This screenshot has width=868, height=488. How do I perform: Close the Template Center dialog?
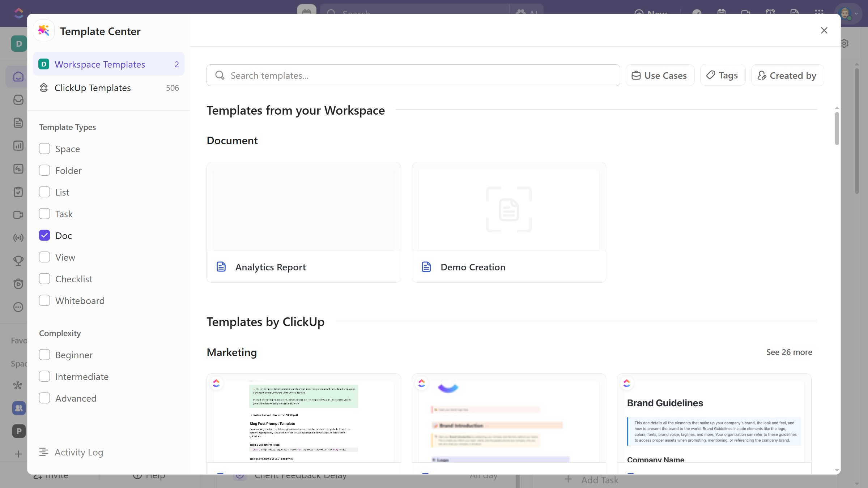point(824,31)
